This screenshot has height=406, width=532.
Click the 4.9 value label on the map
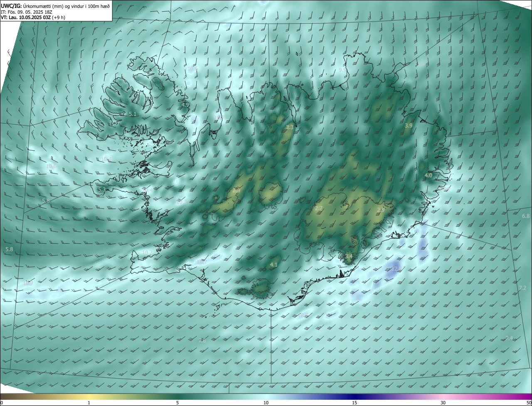(185, 105)
